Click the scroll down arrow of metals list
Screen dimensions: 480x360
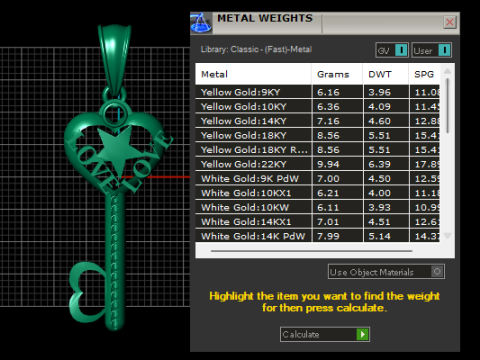click(x=447, y=236)
